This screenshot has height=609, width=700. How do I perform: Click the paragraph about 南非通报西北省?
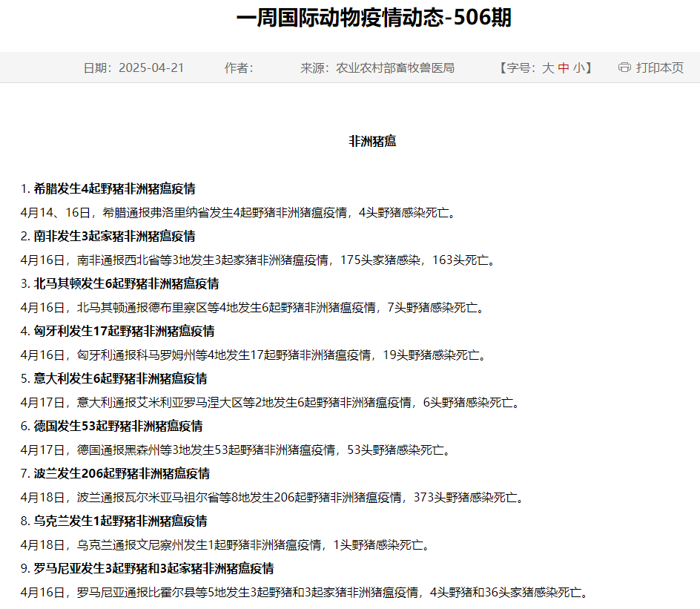(259, 260)
